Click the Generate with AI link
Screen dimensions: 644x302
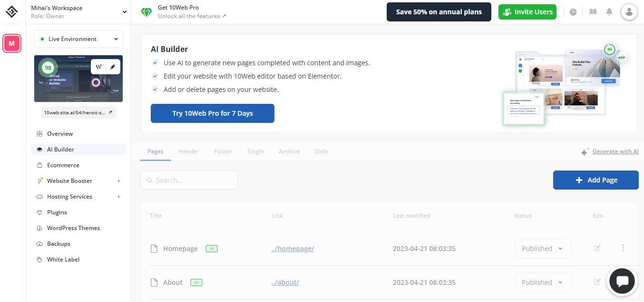pos(615,151)
